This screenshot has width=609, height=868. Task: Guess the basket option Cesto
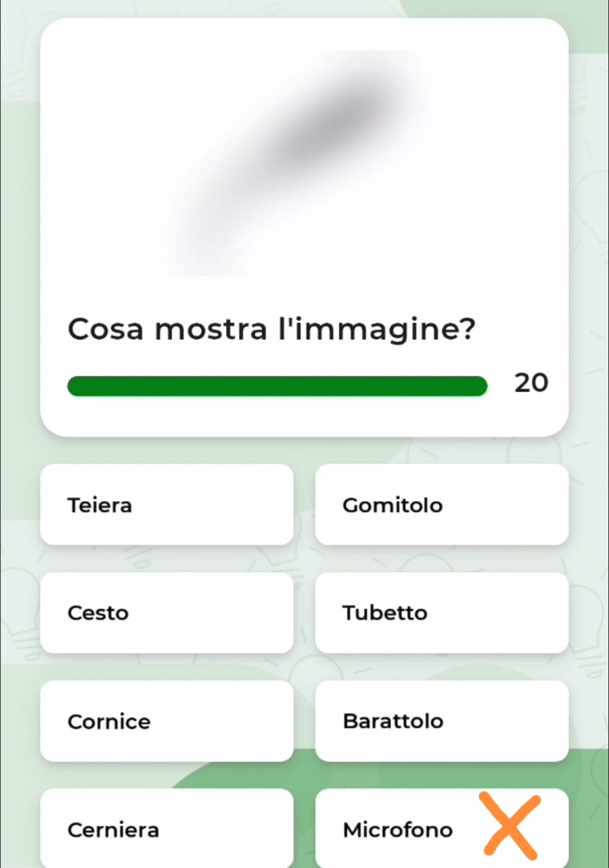pos(167,613)
